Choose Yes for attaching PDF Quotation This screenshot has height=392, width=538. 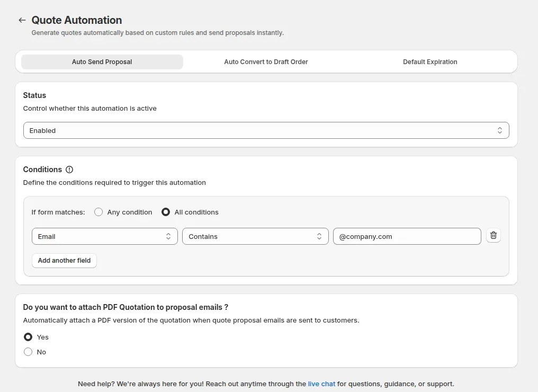click(28, 337)
